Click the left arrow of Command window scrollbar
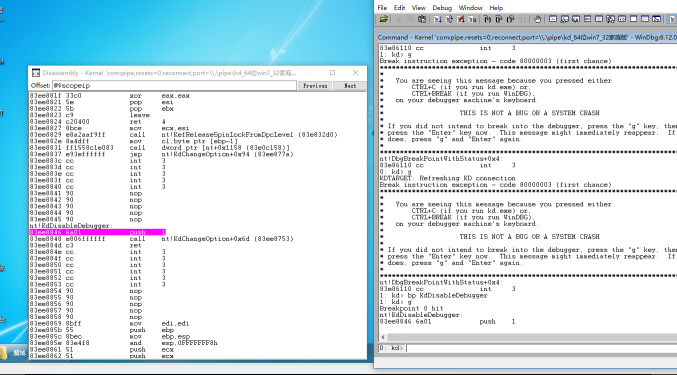The width and height of the screenshot is (677, 375). [383, 337]
